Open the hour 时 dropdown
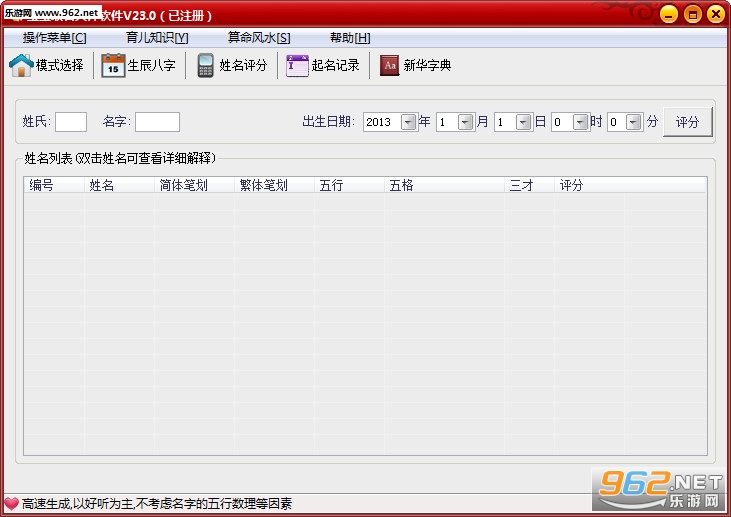The width and height of the screenshot is (731, 517). [580, 122]
